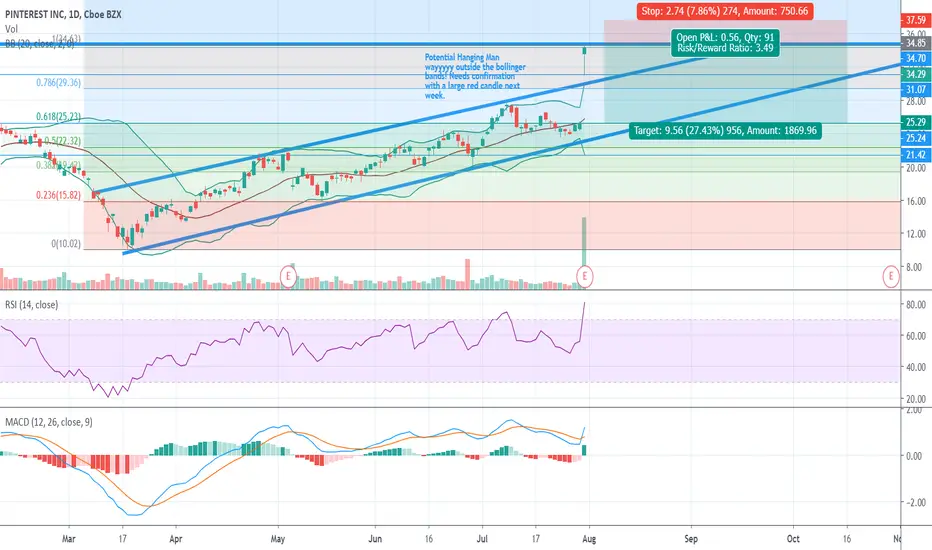932x550 pixels.
Task: Click the Sep label on time axis
Action: (x=691, y=539)
